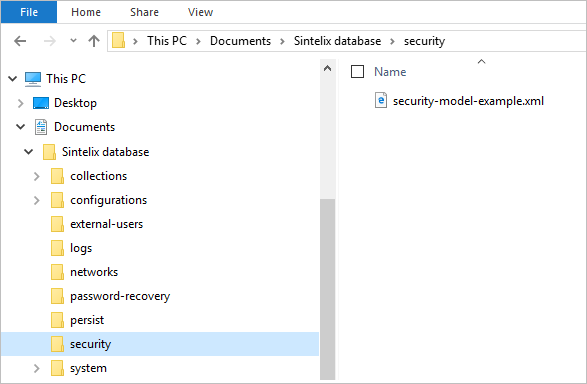Collapse the Sintelix database node
This screenshot has height=384, width=587.
click(28, 152)
